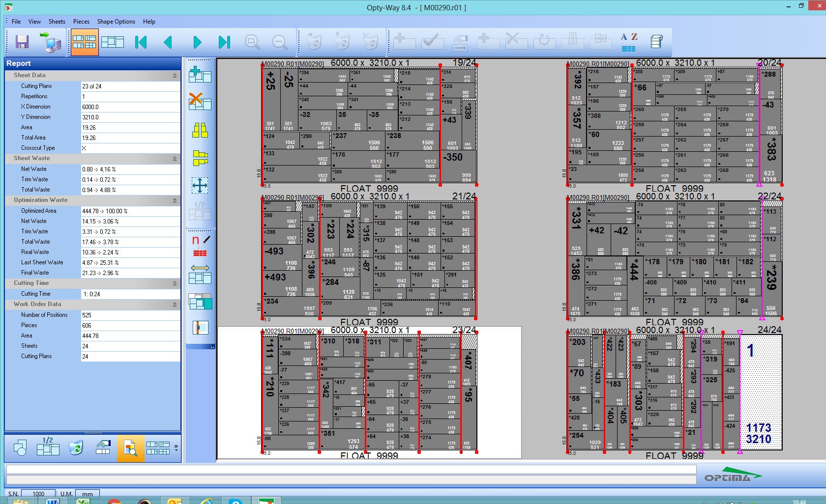The height and width of the screenshot is (504, 826).
Task: Select the sheet 21/24 layout thumbnail
Action: tap(369, 258)
